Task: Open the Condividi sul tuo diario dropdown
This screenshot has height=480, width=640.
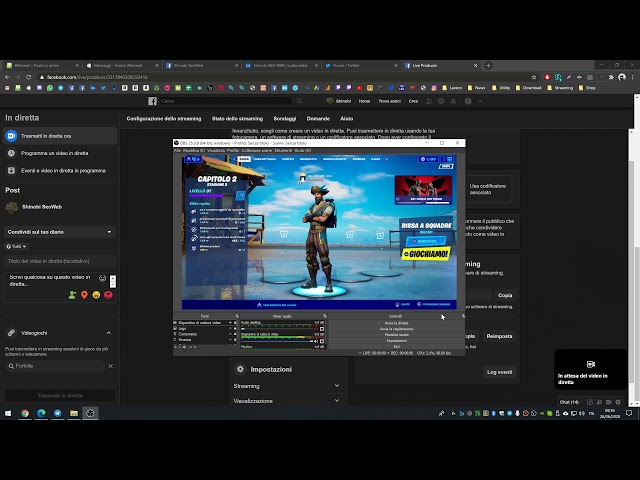Action: point(60,232)
